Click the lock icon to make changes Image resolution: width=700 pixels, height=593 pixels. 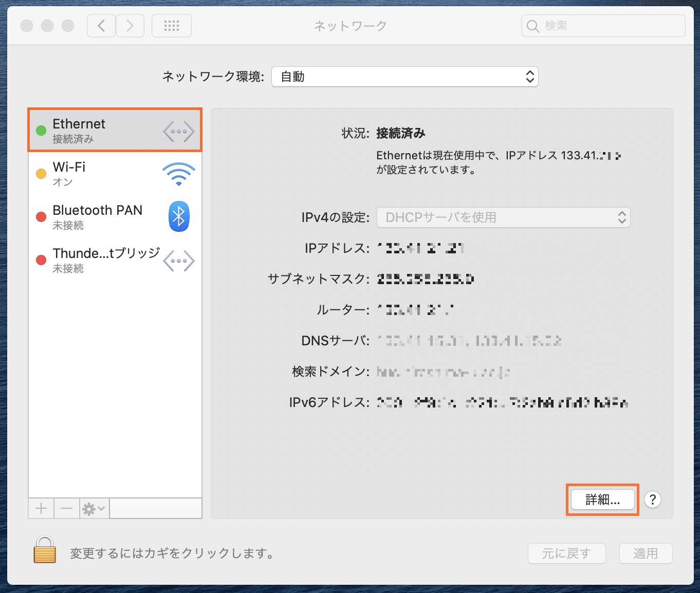click(45, 550)
